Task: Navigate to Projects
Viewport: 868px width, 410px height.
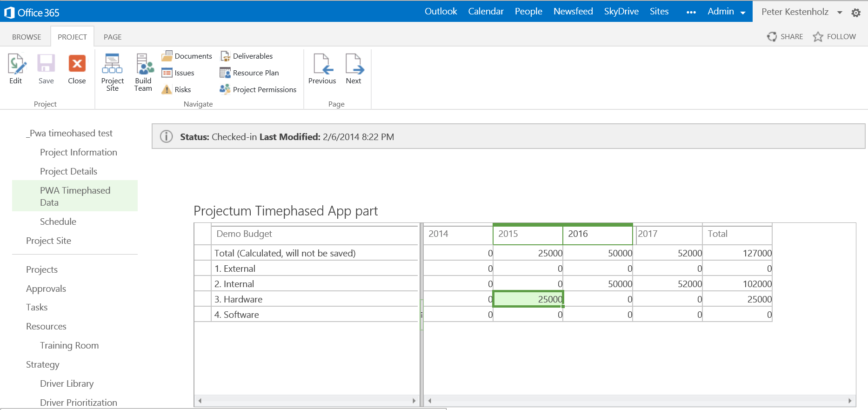Action: coord(42,269)
